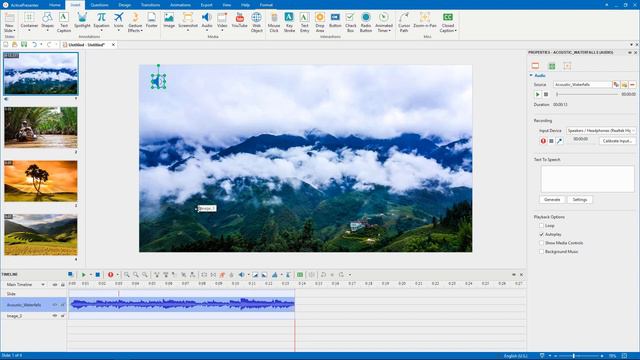
Task: Click the Image insert icon
Action: [x=169, y=20]
